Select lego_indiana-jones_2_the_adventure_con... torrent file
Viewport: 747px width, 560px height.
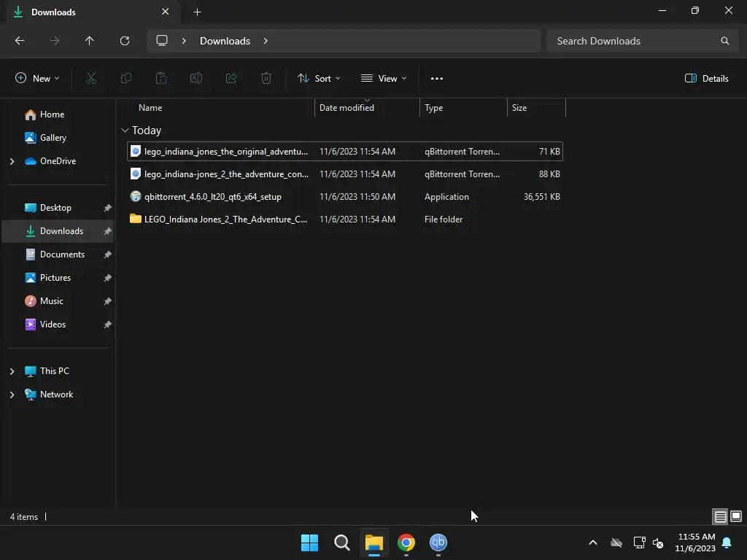pos(345,174)
